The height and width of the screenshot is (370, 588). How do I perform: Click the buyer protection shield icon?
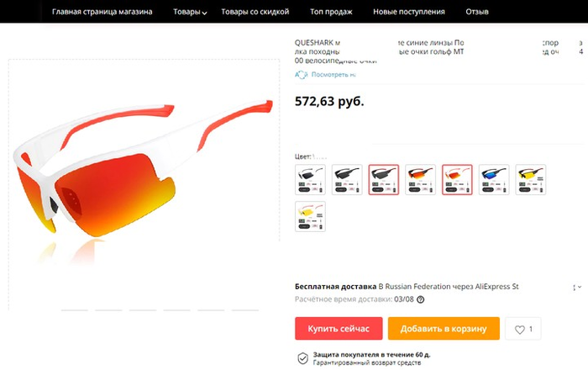click(302, 358)
